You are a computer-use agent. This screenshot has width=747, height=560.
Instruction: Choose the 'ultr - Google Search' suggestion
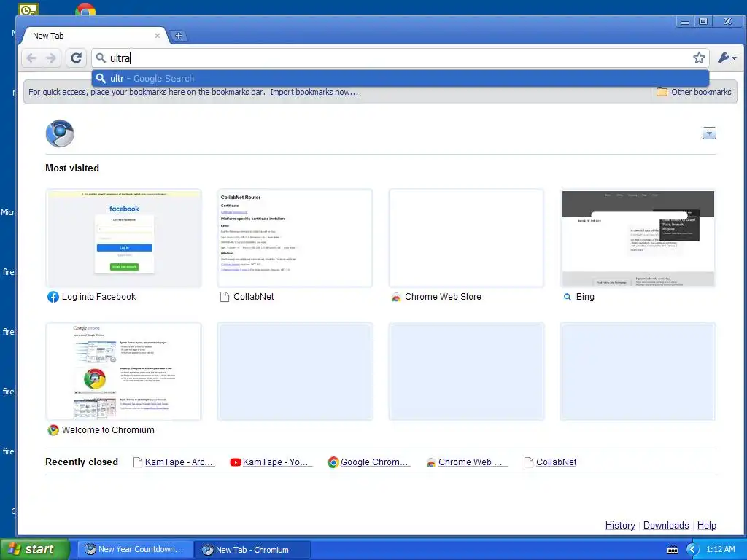click(400, 79)
